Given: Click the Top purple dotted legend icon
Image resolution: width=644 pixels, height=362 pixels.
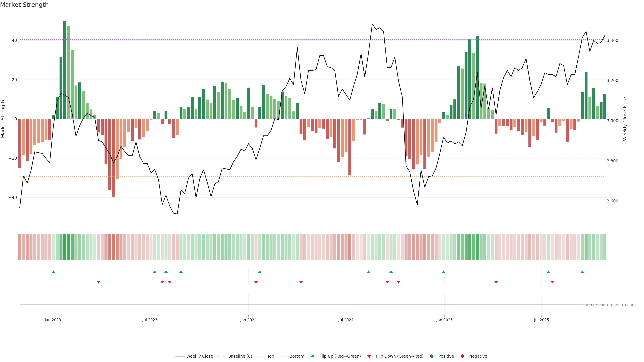Looking at the screenshot, I should (x=260, y=356).
